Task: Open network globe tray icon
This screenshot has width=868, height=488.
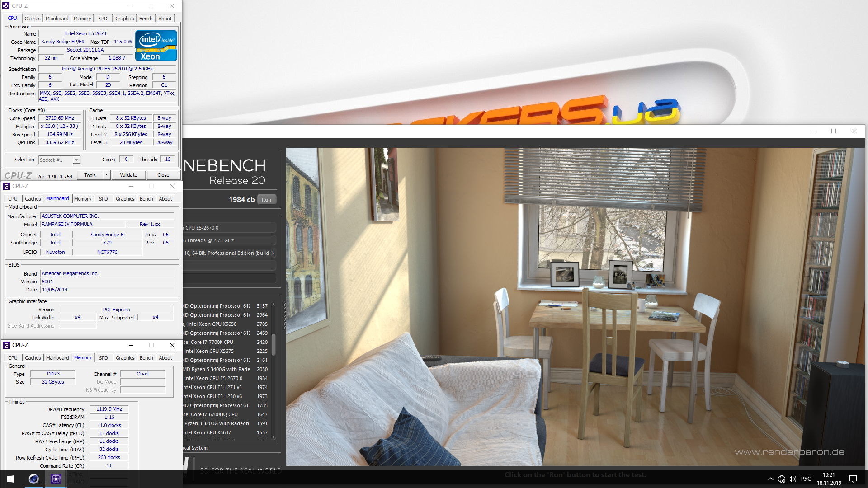Action: tap(782, 479)
